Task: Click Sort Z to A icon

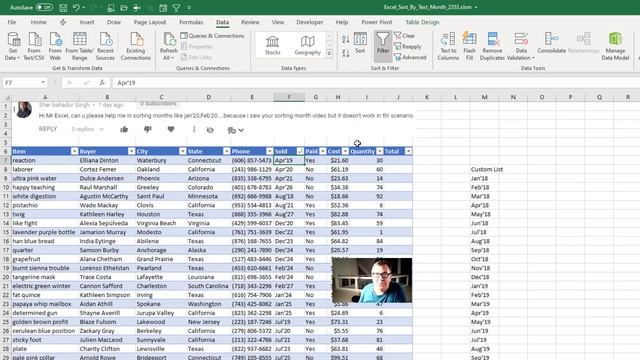Action: tap(346, 53)
